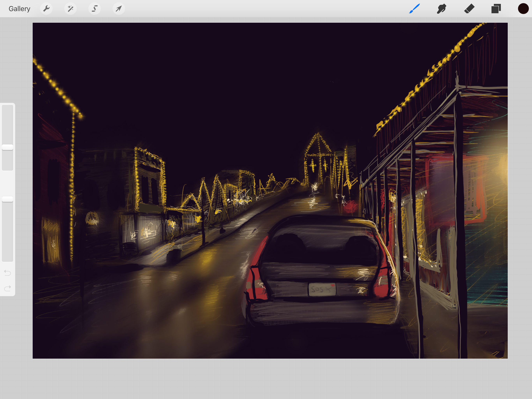Select the Smudge finger tool
This screenshot has width=532, height=399.
(x=442, y=9)
